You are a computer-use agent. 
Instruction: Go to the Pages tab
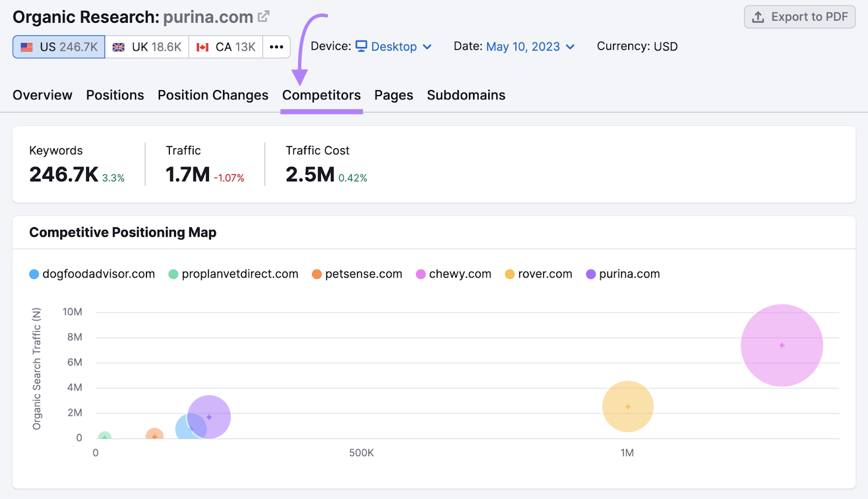pos(394,95)
